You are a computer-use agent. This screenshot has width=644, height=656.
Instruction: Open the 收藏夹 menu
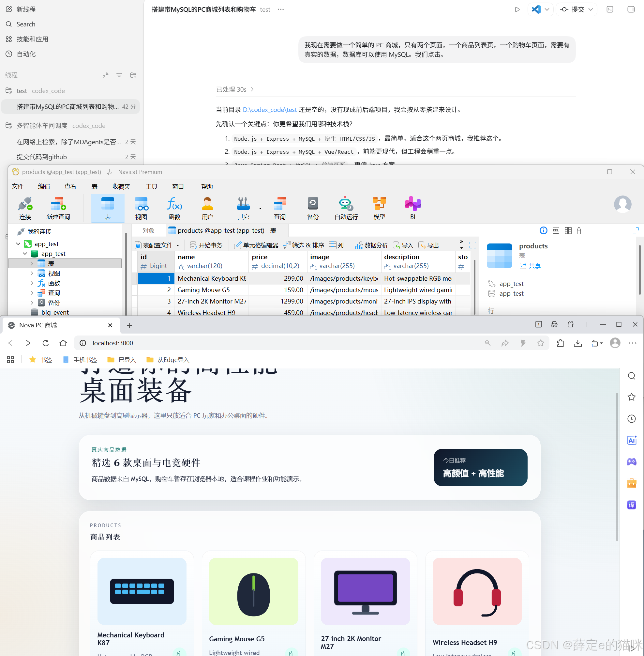[121, 186]
